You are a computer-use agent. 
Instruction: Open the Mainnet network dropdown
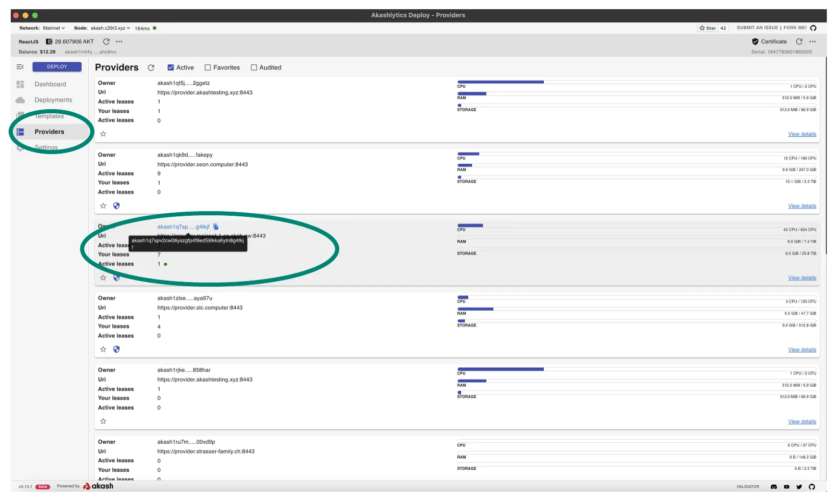tap(54, 29)
